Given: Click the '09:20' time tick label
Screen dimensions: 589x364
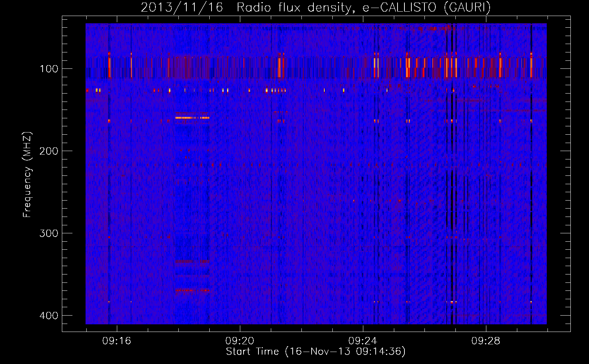Looking at the screenshot, I should pos(240,341).
